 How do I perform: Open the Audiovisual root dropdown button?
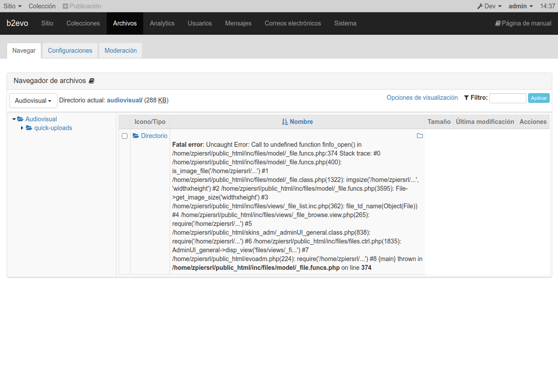tap(33, 101)
